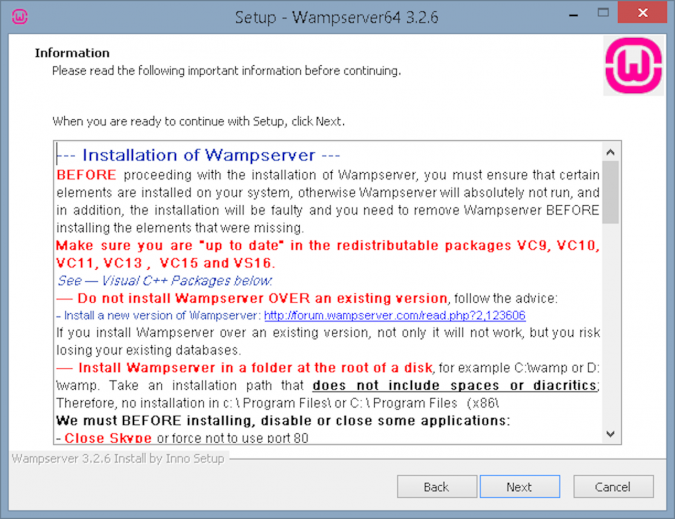This screenshot has width=675, height=519.
Task: Cancel the Wampserver installation
Action: [612, 487]
